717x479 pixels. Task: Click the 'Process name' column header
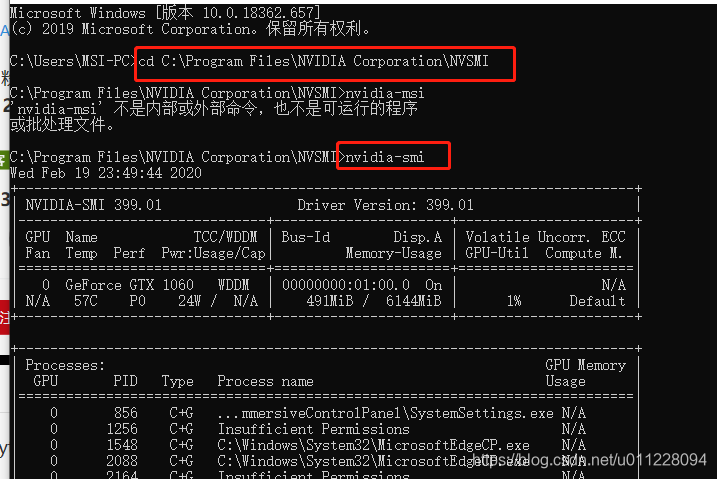tap(265, 381)
